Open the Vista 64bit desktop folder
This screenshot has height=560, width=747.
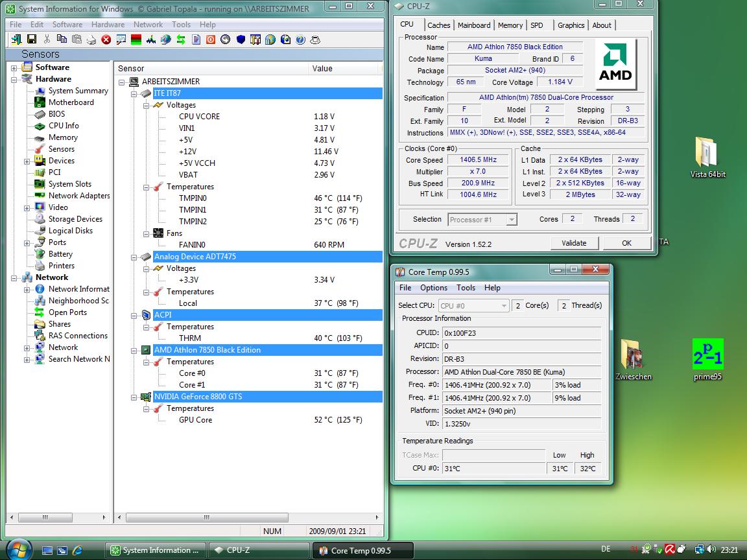coord(707,157)
